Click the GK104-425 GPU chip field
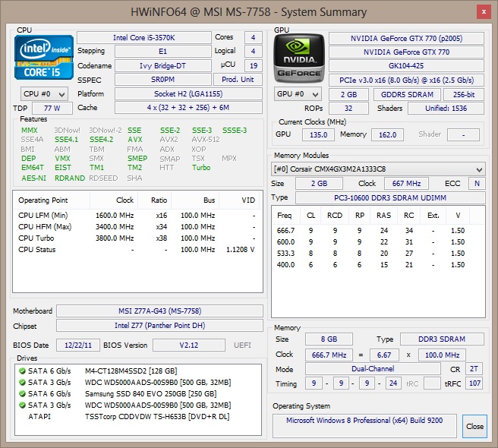The width and height of the screenshot is (498, 448). click(x=406, y=66)
